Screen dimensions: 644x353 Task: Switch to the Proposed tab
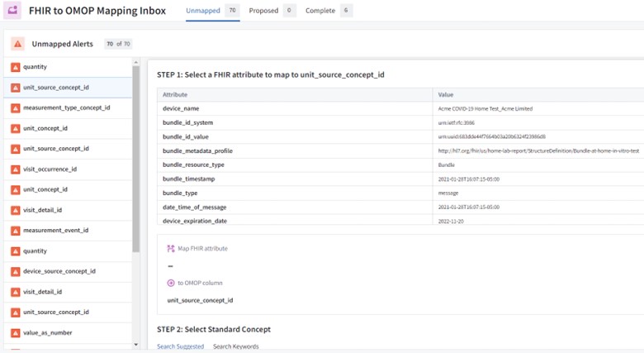pos(263,11)
